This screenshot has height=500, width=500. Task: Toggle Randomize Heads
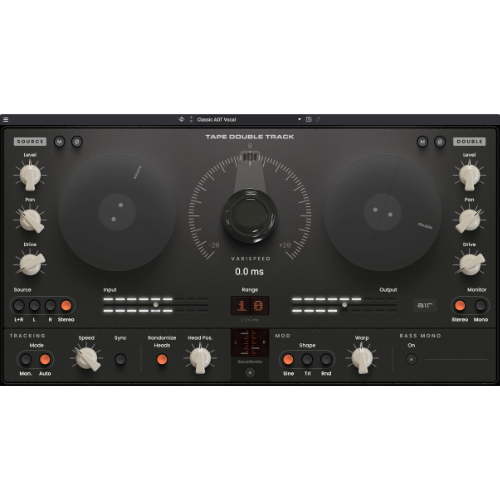click(162, 359)
